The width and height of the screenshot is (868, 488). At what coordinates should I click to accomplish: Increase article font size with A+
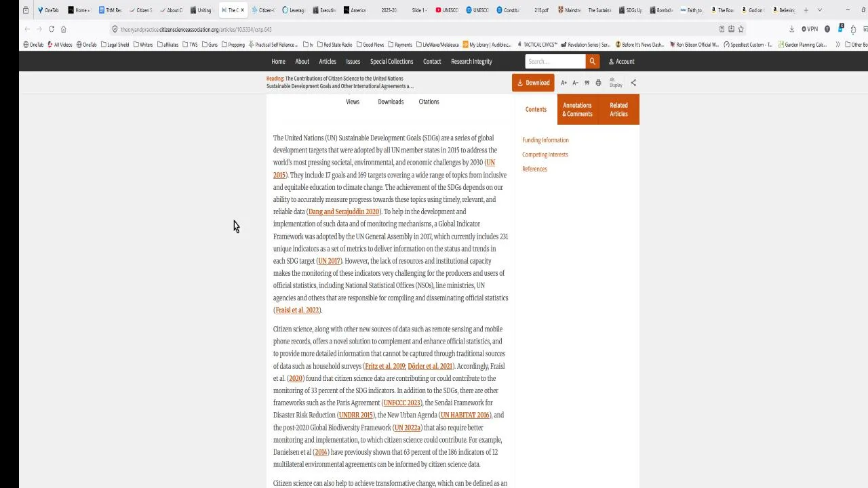click(564, 83)
